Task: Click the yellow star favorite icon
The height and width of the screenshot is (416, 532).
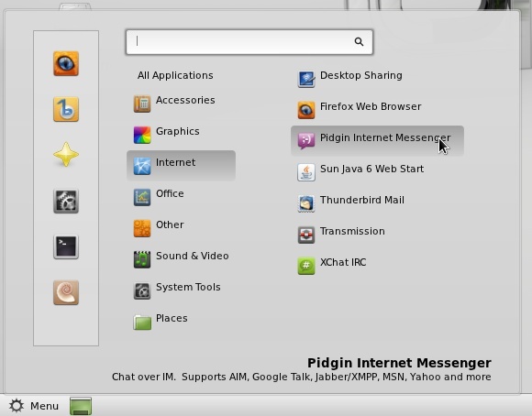Action: coord(66,155)
